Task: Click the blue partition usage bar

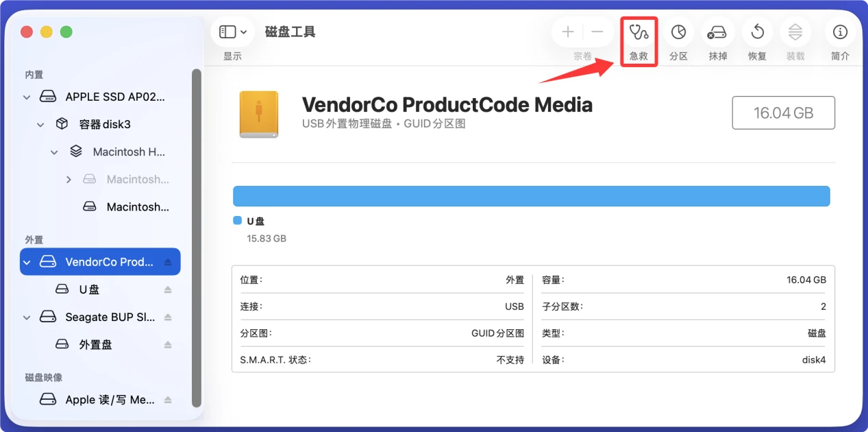Action: (532, 196)
